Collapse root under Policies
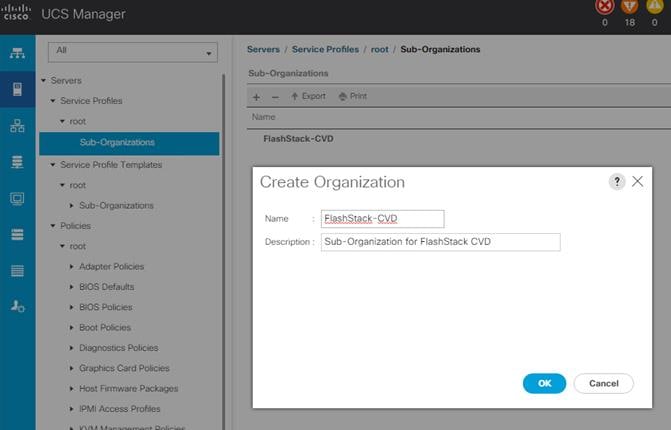Image resolution: width=671 pixels, height=430 pixels. pos(62,246)
